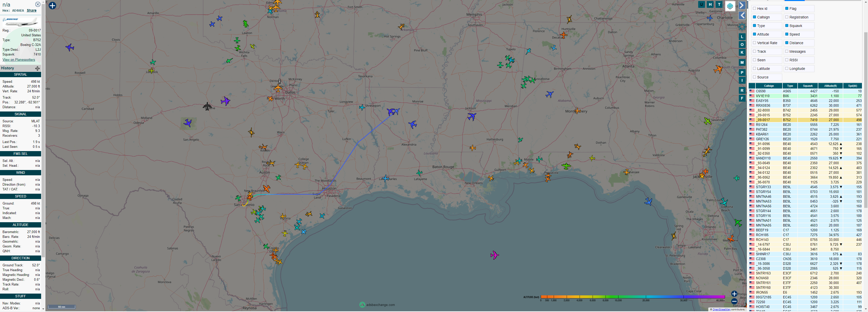This screenshot has height=312, width=868.
Task: Select the orange aircraft over South Carolina
Action: coord(718,69)
